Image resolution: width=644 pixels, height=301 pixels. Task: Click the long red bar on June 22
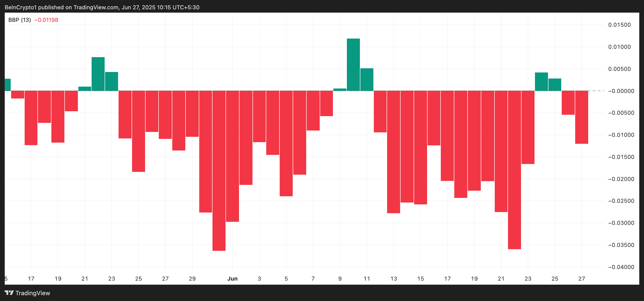(x=515, y=170)
